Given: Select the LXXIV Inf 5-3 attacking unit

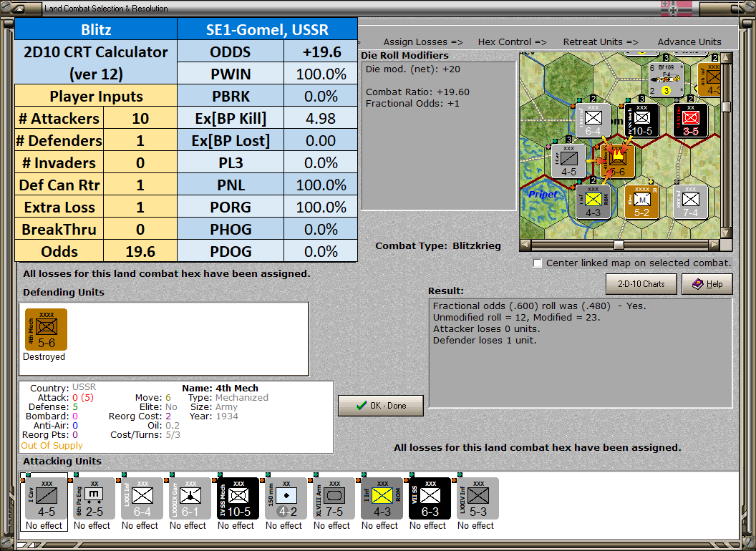Looking at the screenshot, I should coord(478,499).
